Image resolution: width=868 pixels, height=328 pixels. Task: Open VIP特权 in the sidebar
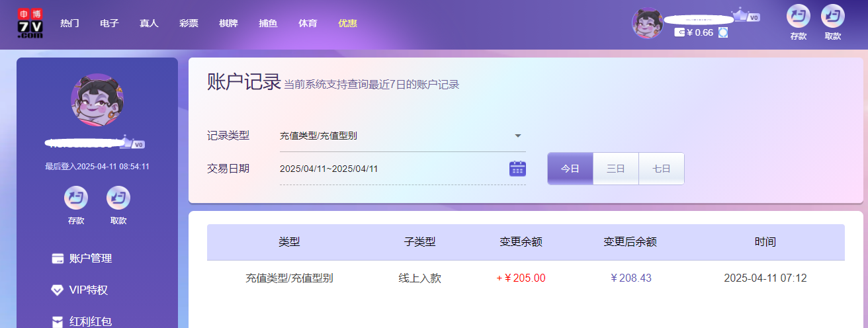pyautogui.click(x=88, y=290)
